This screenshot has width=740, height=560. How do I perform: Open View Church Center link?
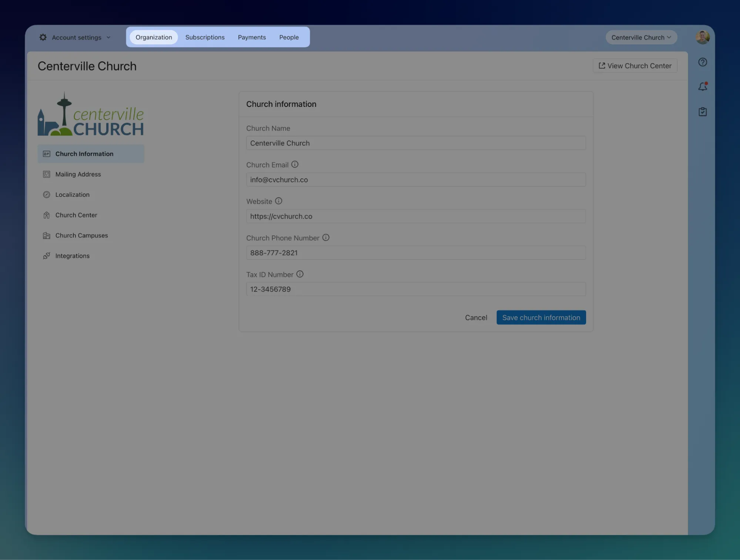pos(634,66)
